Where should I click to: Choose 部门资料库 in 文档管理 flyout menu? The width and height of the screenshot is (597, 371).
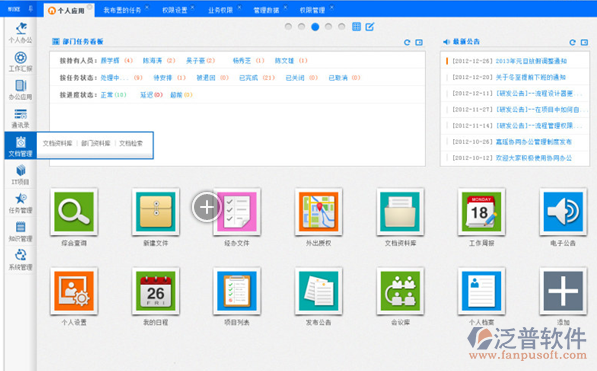96,143
